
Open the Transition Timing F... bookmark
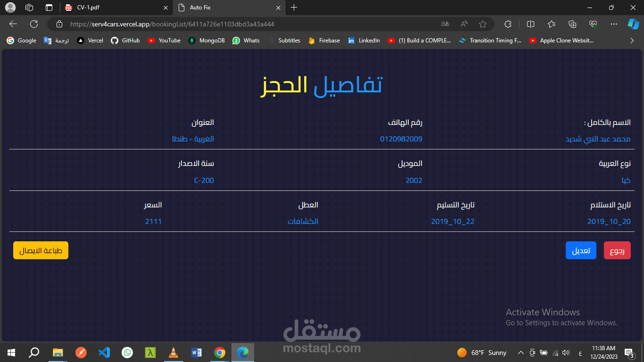coord(490,41)
